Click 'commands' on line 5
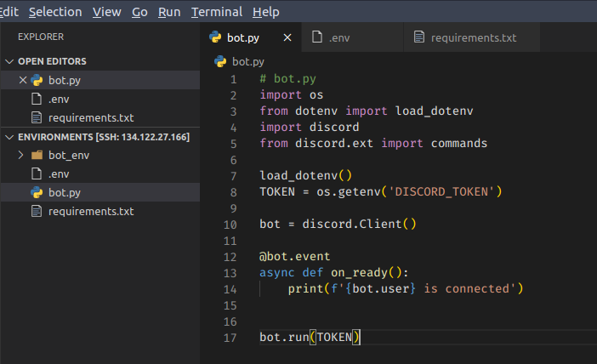Screen dimensions: 597x364 458,143
